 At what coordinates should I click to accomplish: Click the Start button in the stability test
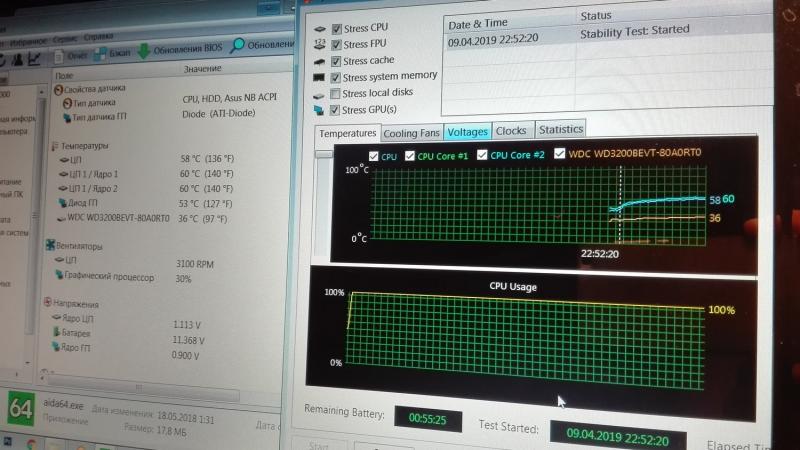pos(319,445)
